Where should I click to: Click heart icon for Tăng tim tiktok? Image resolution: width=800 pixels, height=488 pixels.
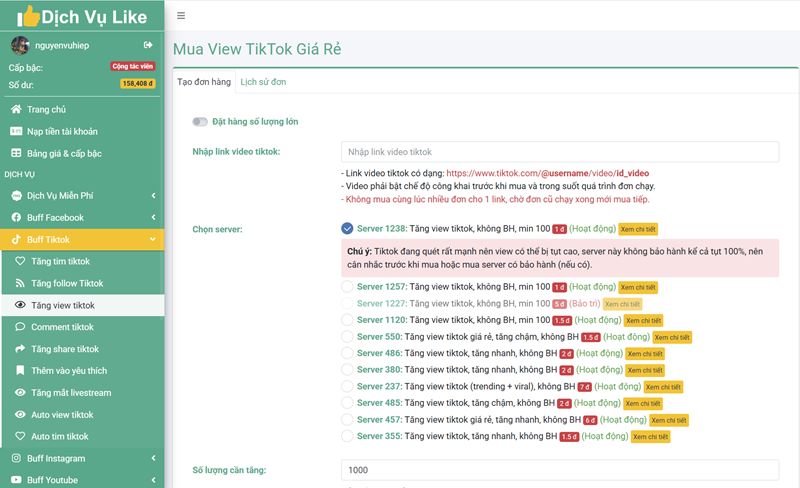(x=20, y=261)
